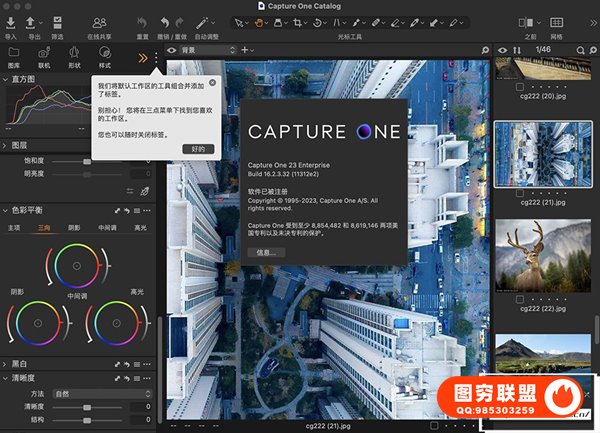Toggle the browser panel eye icon

(x=504, y=49)
